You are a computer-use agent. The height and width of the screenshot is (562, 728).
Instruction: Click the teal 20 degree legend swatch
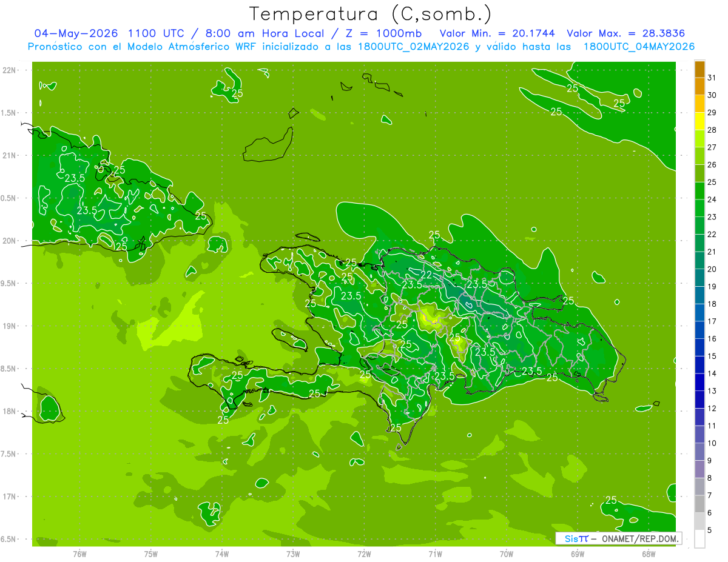(699, 261)
